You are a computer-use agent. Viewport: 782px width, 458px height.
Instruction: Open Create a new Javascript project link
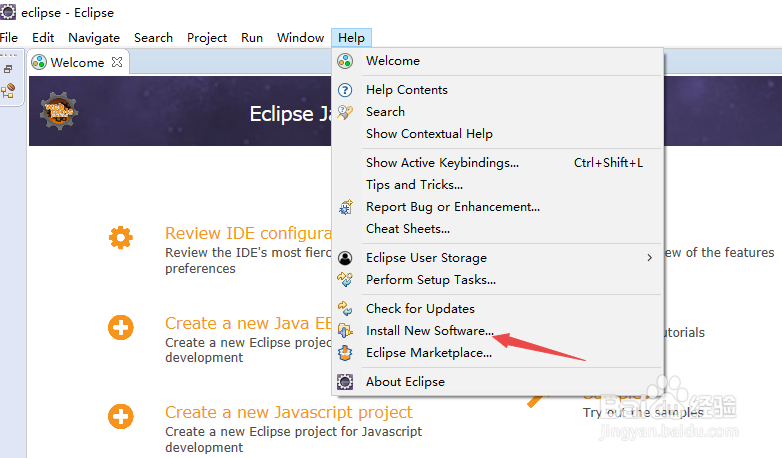[x=289, y=412]
